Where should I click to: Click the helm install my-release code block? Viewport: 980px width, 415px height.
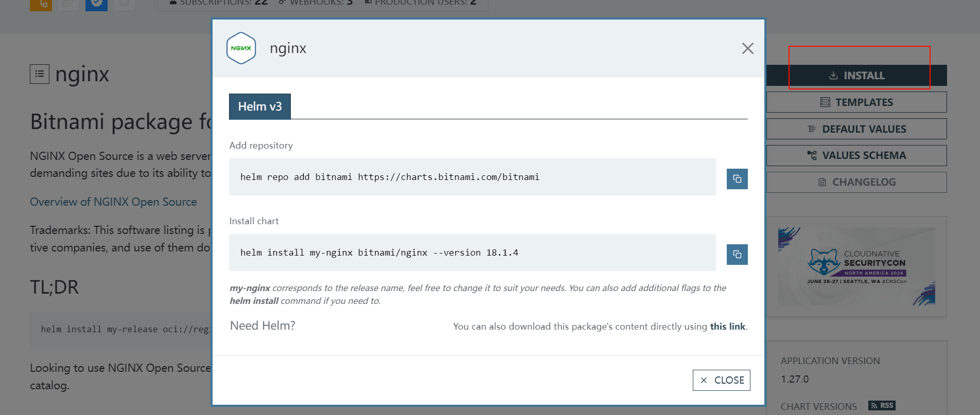pos(121,329)
